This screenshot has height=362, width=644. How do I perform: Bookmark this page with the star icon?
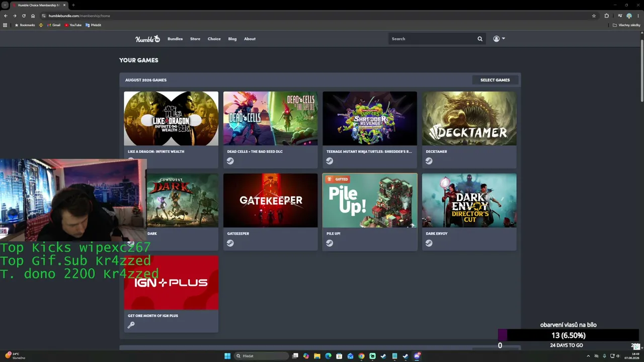[x=594, y=16]
